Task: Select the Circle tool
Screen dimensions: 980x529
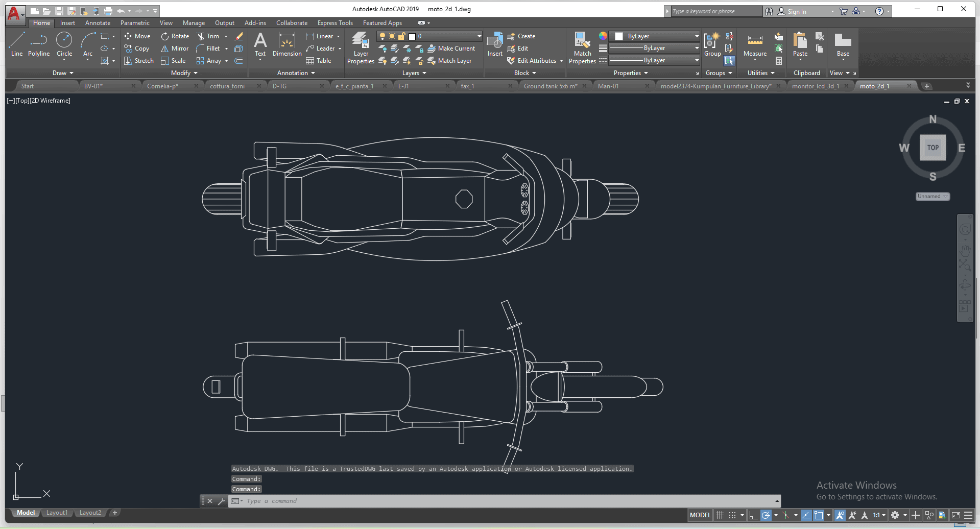Action: pos(64,43)
